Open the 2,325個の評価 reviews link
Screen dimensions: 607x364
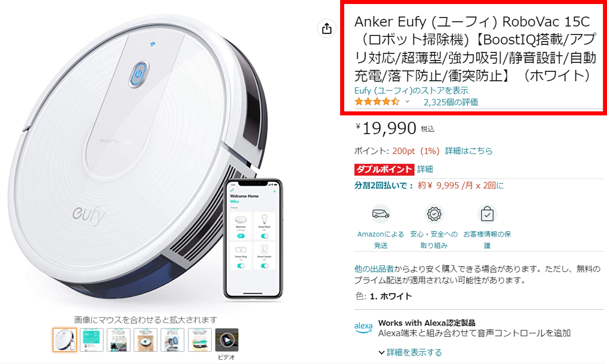tap(451, 102)
